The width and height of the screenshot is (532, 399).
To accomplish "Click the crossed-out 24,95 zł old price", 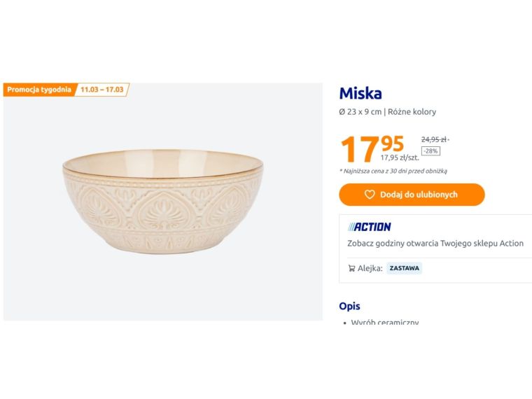I will click(435, 139).
